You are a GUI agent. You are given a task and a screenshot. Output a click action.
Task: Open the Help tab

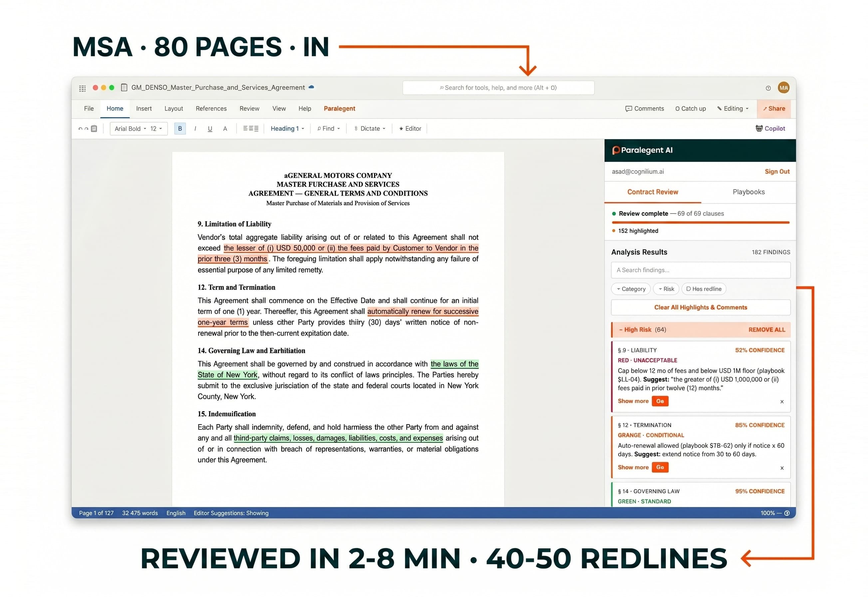(305, 109)
